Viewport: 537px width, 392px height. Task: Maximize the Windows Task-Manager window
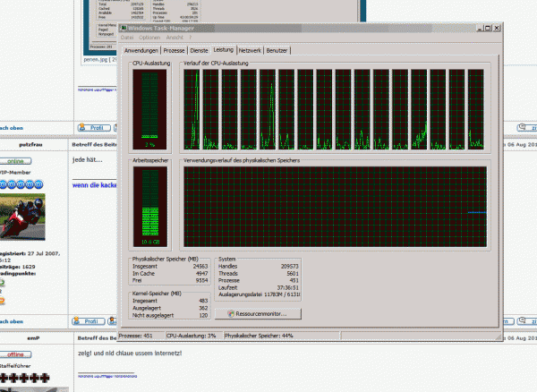(488, 28)
